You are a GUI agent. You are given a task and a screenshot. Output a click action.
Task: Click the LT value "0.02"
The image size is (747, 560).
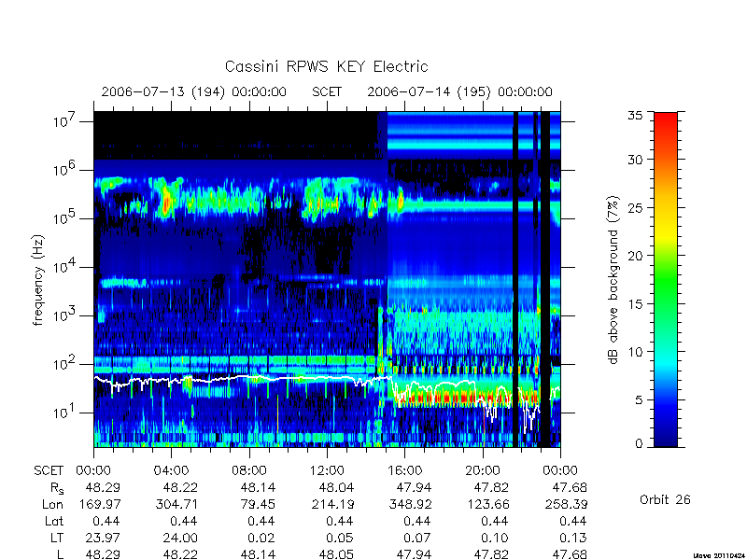pyautogui.click(x=261, y=538)
